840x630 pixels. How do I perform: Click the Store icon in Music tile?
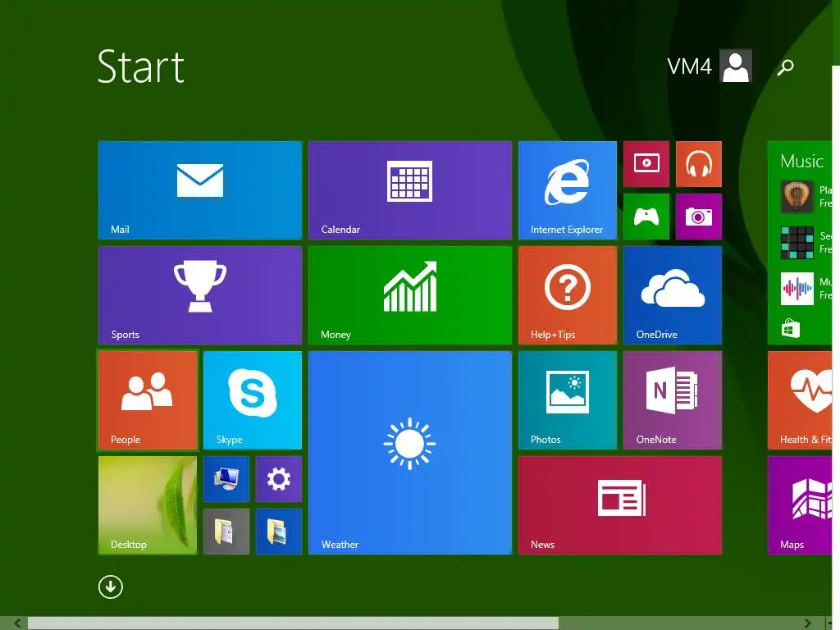(x=791, y=328)
